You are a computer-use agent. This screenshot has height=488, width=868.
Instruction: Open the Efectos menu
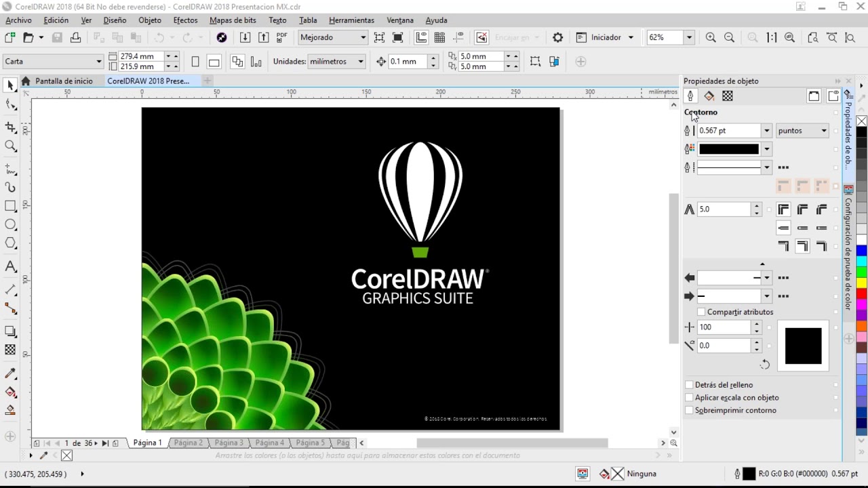185,20
